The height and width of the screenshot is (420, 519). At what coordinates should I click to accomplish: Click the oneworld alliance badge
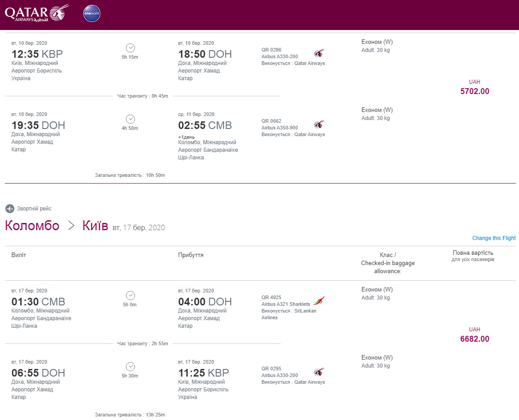pos(92,13)
